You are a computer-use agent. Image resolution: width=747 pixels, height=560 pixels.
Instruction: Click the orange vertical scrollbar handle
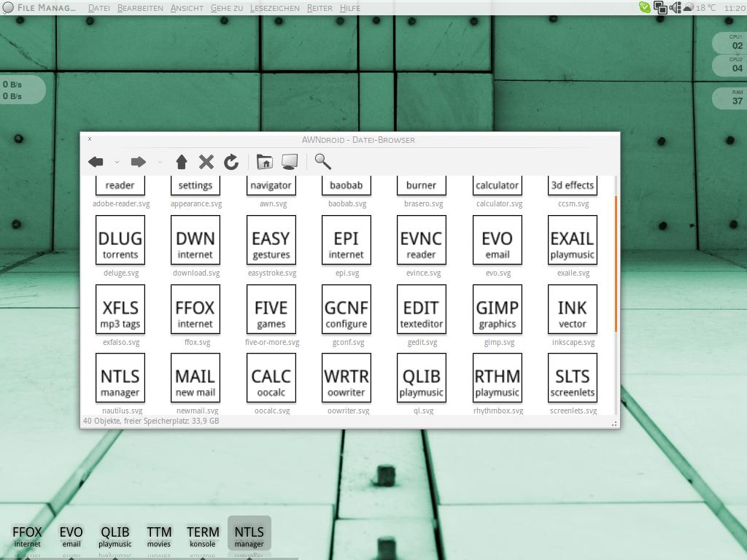[616, 263]
